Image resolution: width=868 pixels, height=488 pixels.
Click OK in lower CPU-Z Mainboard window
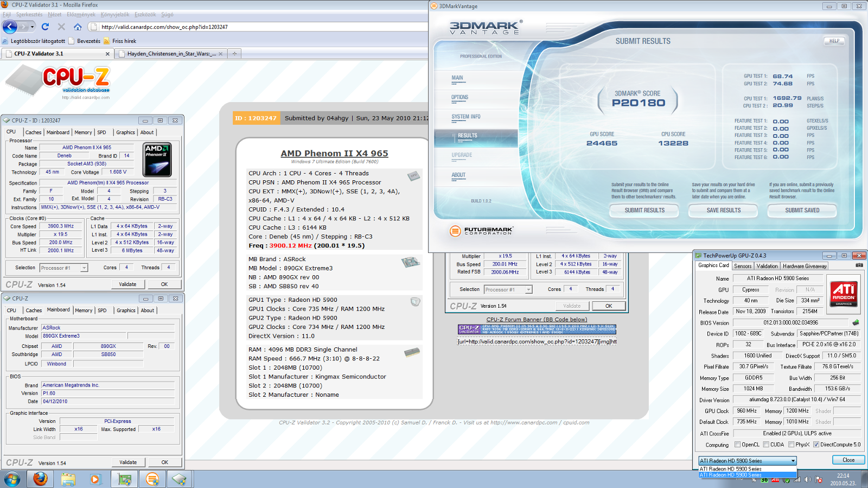[165, 462]
